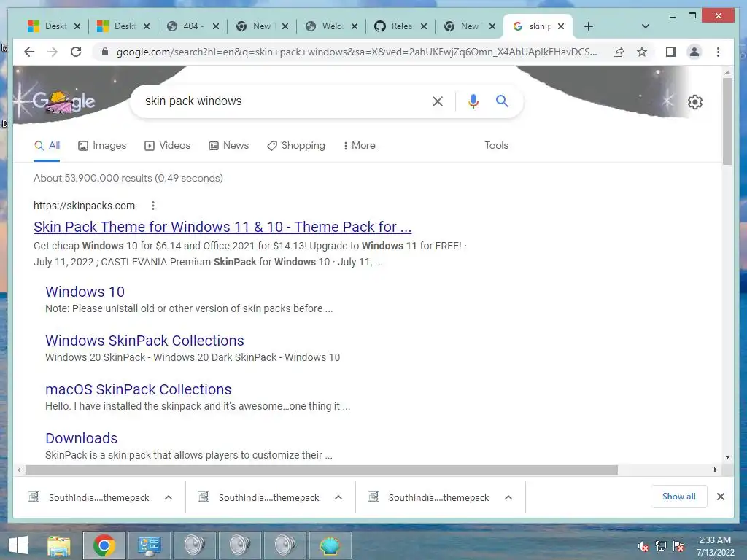Close the Welcome tab
Image resolution: width=747 pixels, height=560 pixels.
[x=355, y=26]
